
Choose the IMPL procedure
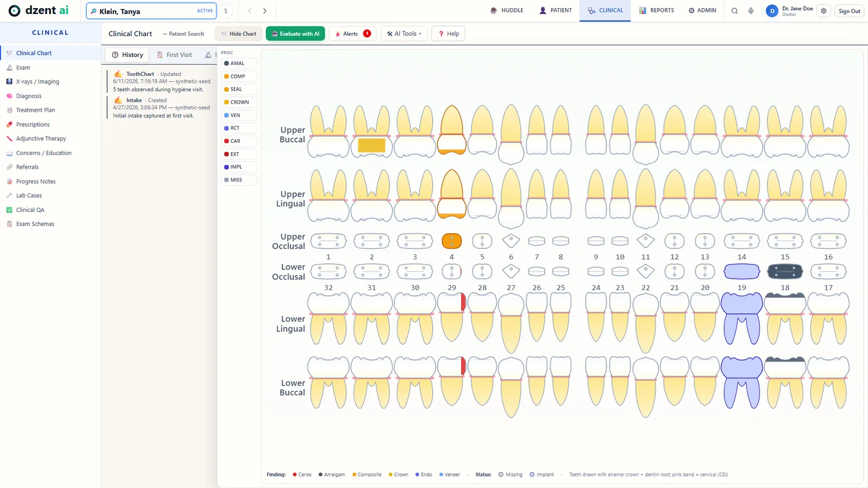tap(239, 167)
